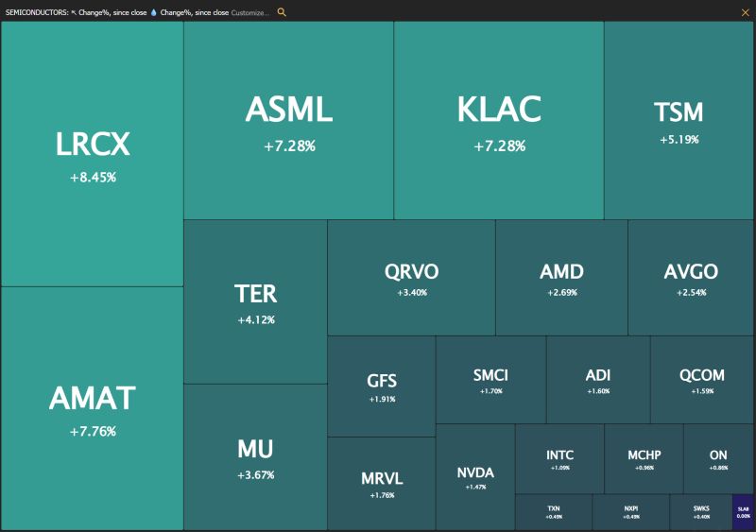
Task: Click the ADI tile
Action: 598,380
